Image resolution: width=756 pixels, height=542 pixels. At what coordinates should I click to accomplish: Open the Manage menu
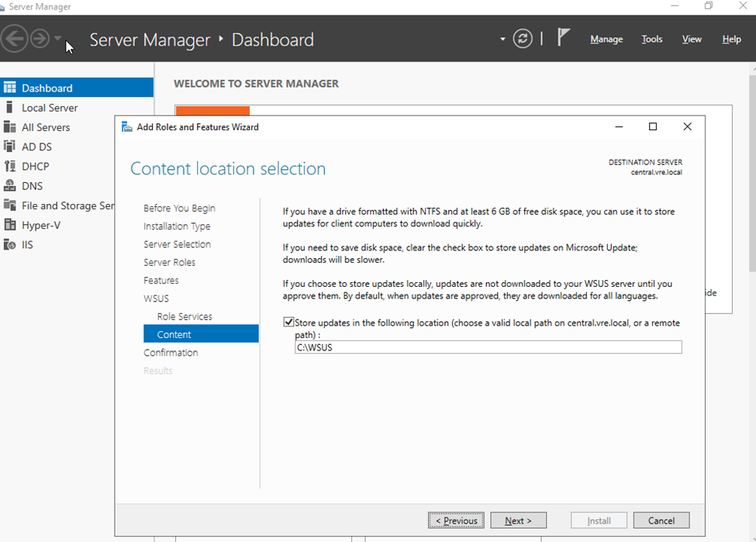pyautogui.click(x=606, y=40)
